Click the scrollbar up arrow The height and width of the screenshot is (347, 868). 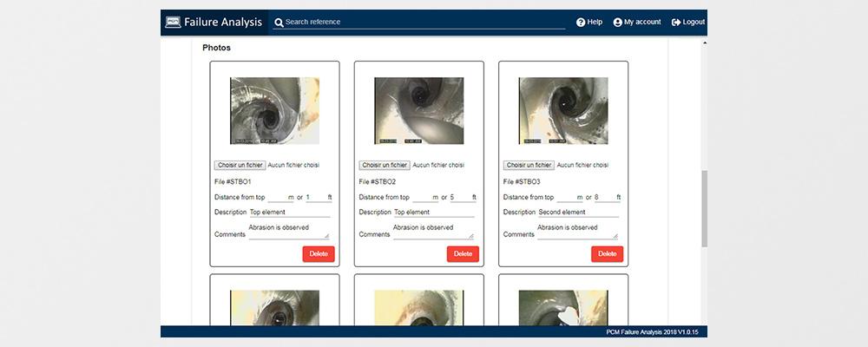(704, 43)
